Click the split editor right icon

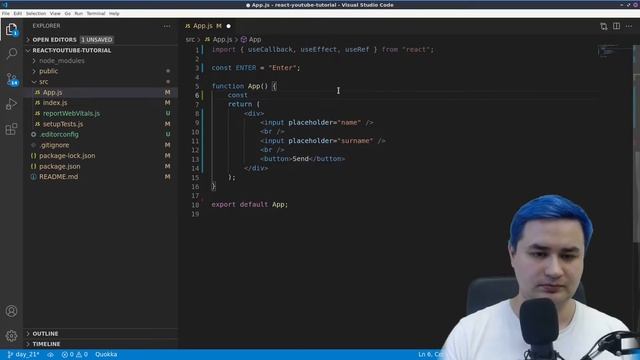click(616, 26)
